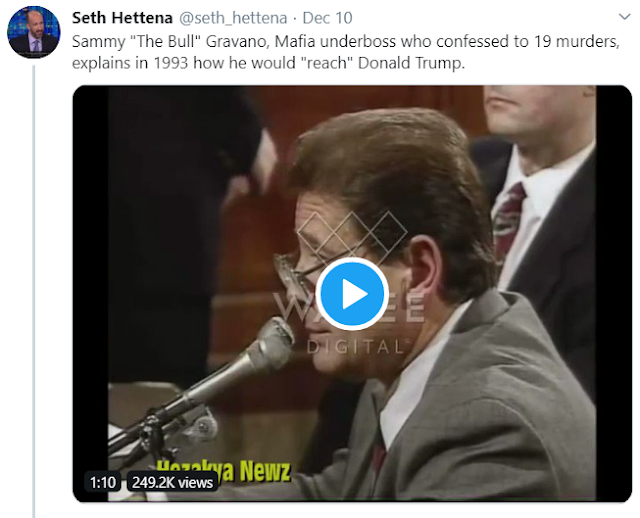Play the Sammy Gravano video
640x518 pixels.
pyautogui.click(x=352, y=293)
